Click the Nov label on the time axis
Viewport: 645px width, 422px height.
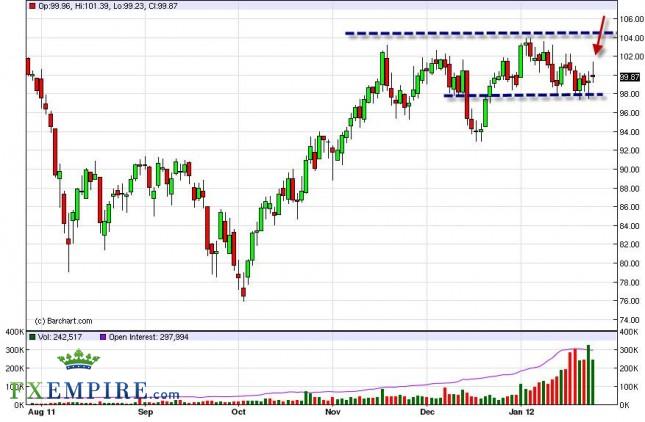point(332,411)
